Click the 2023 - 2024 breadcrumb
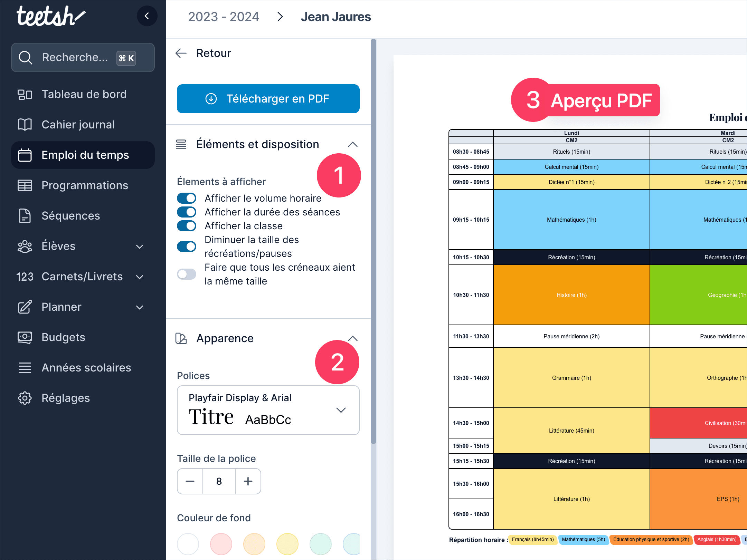The height and width of the screenshot is (560, 747). coord(224,17)
